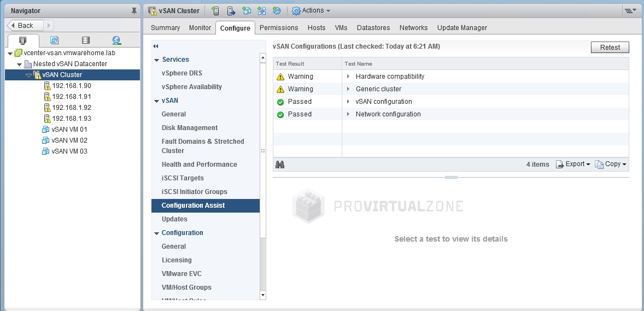644x311 pixels.
Task: Collapse the Configuration section
Action: click(156, 233)
